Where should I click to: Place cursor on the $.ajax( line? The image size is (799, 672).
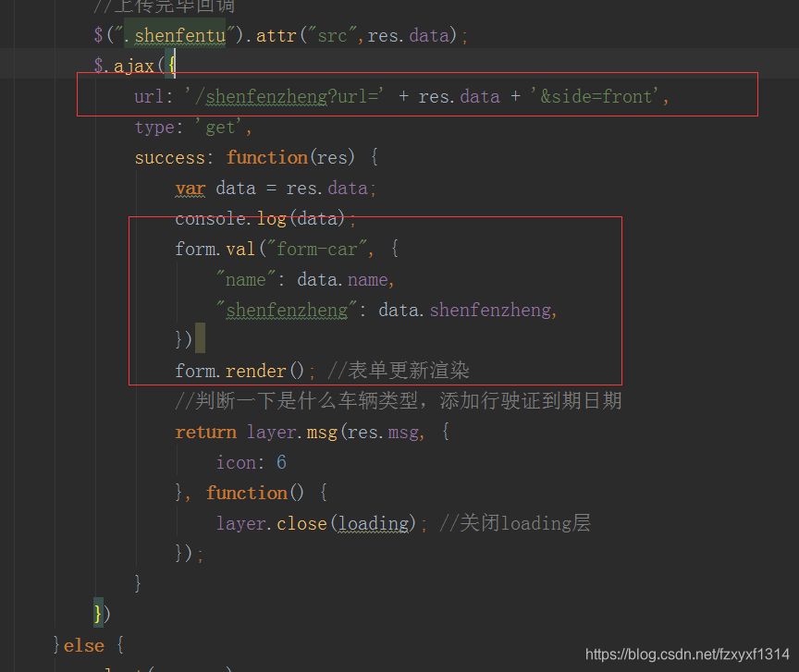coord(134,65)
